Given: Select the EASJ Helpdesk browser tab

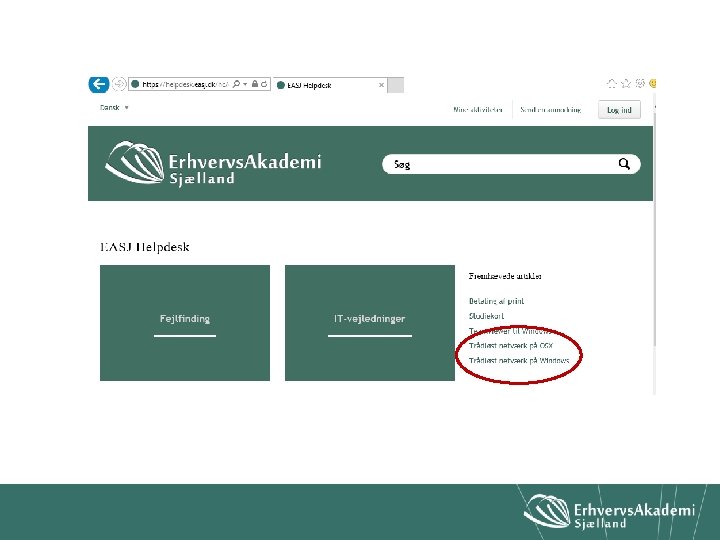Looking at the screenshot, I should (329, 85).
